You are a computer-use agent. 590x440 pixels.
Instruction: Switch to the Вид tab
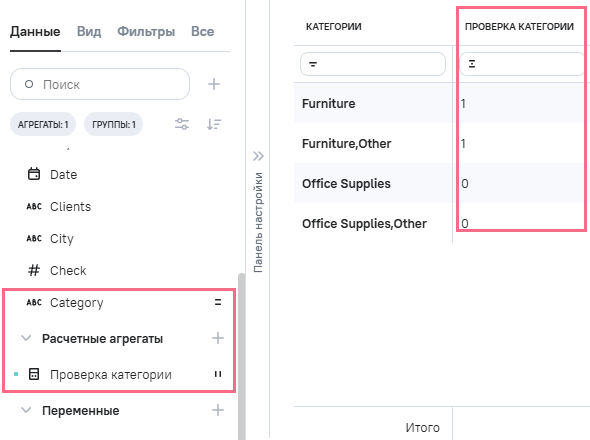coord(89,31)
